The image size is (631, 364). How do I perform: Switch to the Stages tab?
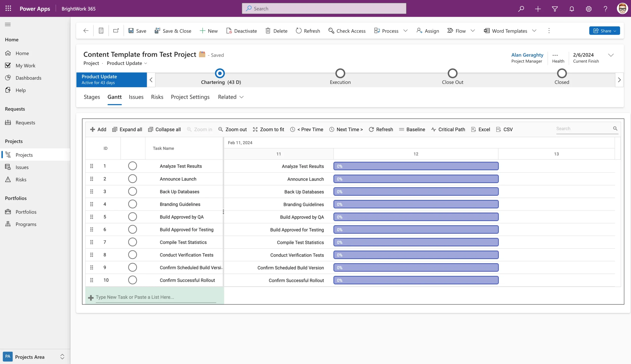pos(92,97)
